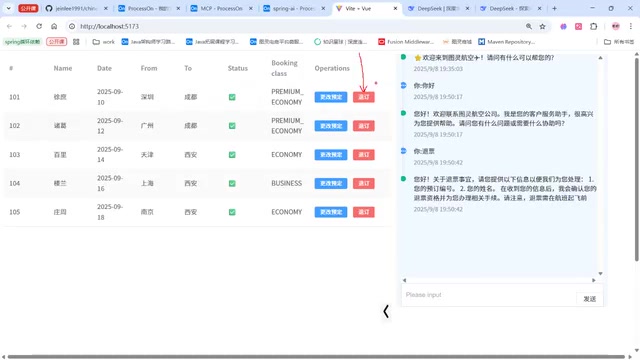Click the browser forward arrow

[24, 26]
